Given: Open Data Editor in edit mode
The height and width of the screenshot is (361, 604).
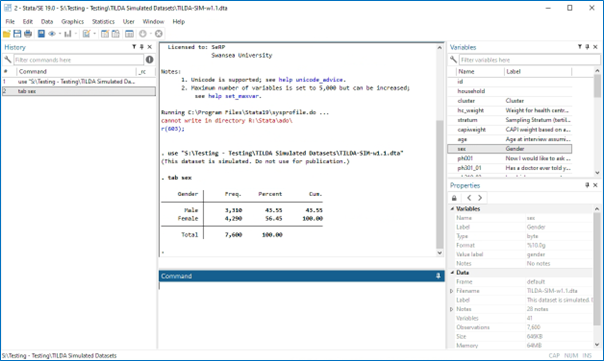Looking at the screenshot, I should click(x=105, y=34).
